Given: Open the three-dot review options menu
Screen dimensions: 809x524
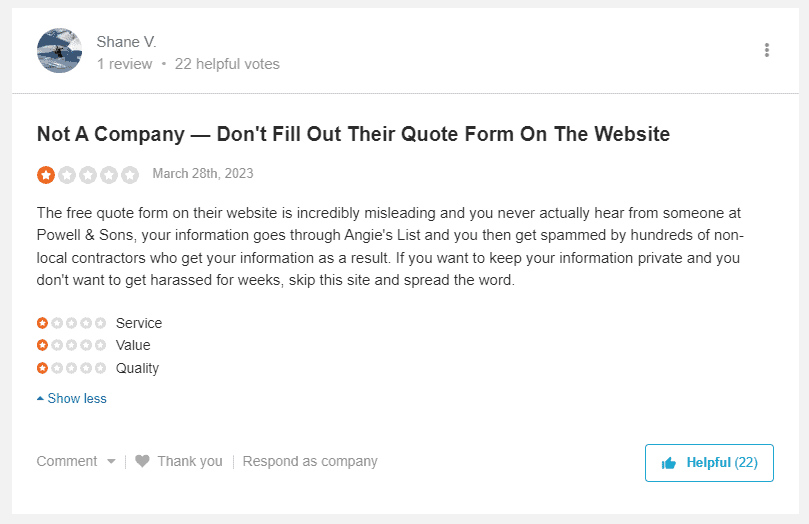Looking at the screenshot, I should tap(767, 50).
